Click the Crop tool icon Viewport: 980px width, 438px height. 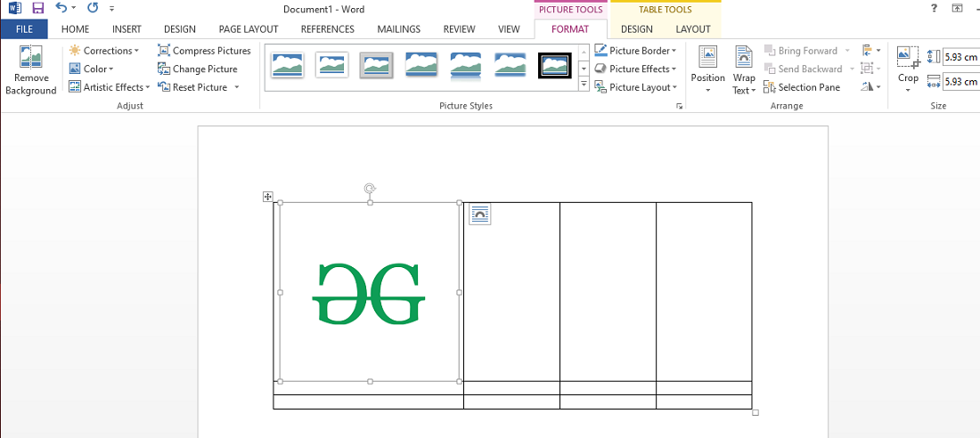[x=908, y=57]
